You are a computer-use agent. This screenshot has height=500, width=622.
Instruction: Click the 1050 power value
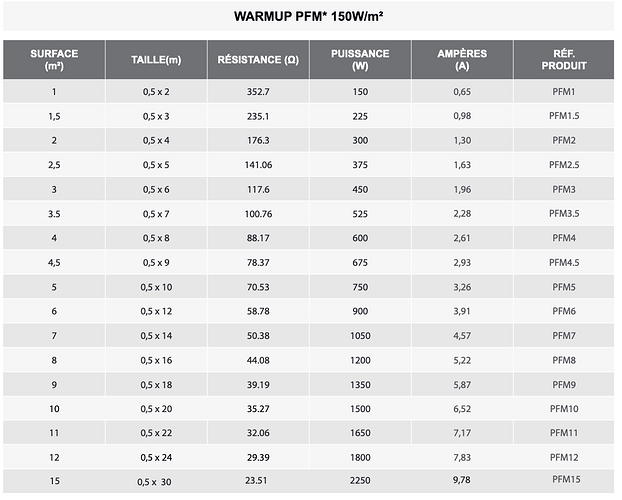click(x=360, y=336)
